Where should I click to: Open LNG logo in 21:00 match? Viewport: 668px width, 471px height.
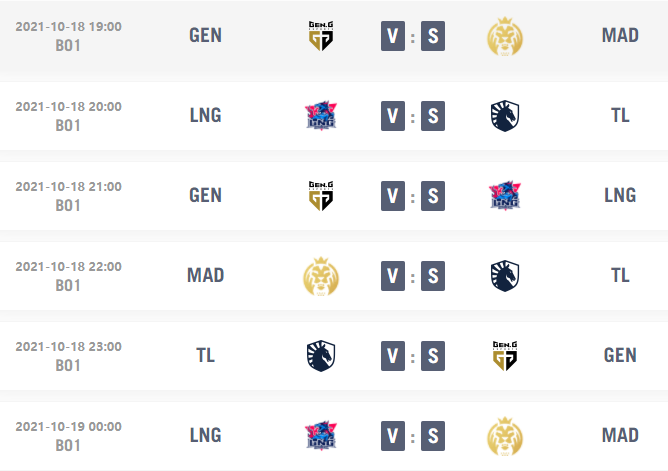(505, 195)
